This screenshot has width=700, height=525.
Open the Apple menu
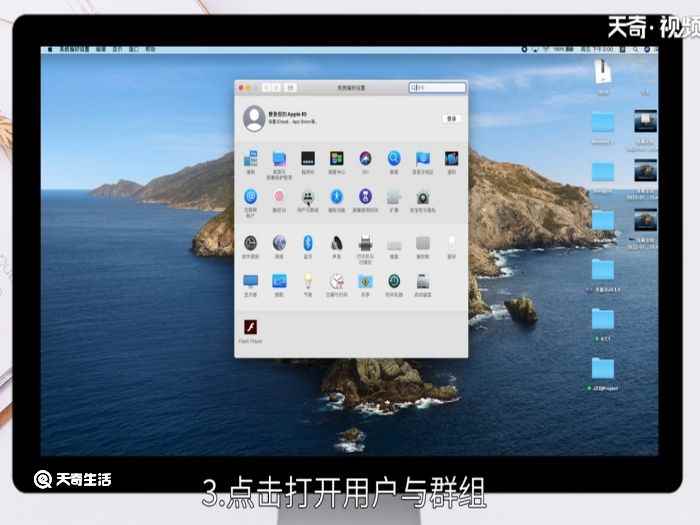coord(50,50)
